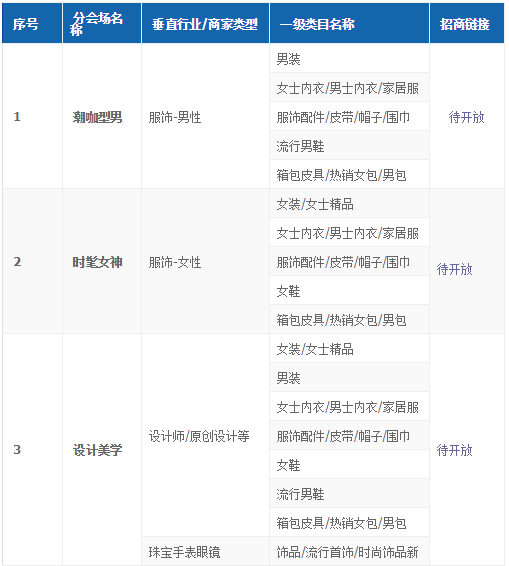Select the 时髦女神 venue name cell
This screenshot has height=566, width=509.
tap(102, 261)
